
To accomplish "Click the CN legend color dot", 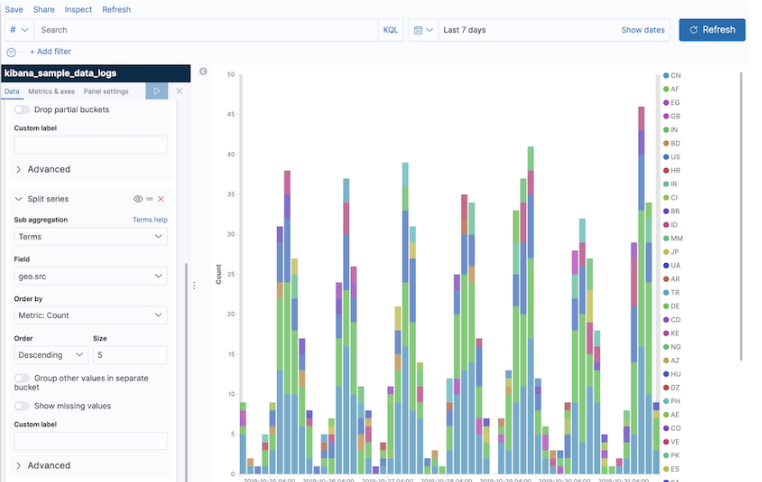I will point(666,75).
